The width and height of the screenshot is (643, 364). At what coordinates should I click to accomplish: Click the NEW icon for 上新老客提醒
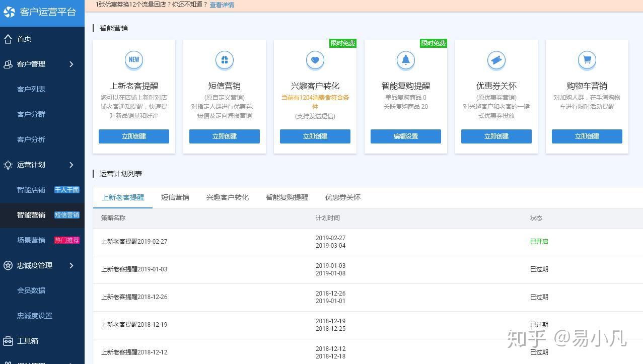click(x=134, y=60)
